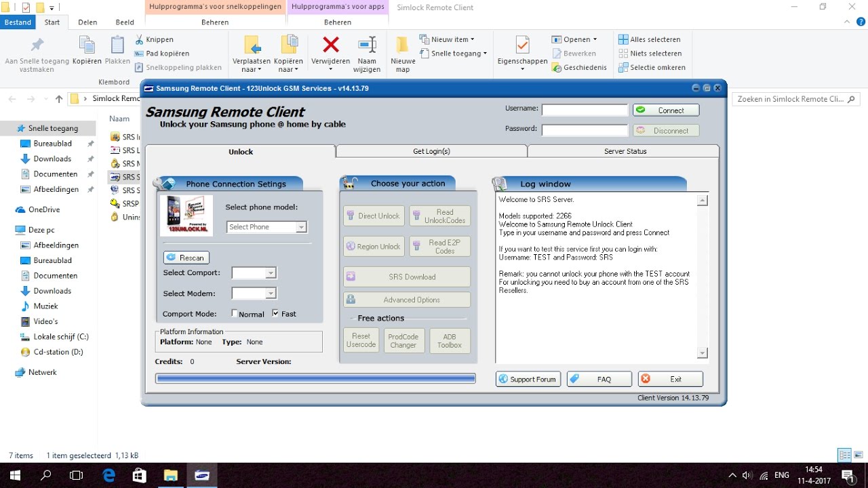Open the Server Status tab
868x488 pixels.
625,151
